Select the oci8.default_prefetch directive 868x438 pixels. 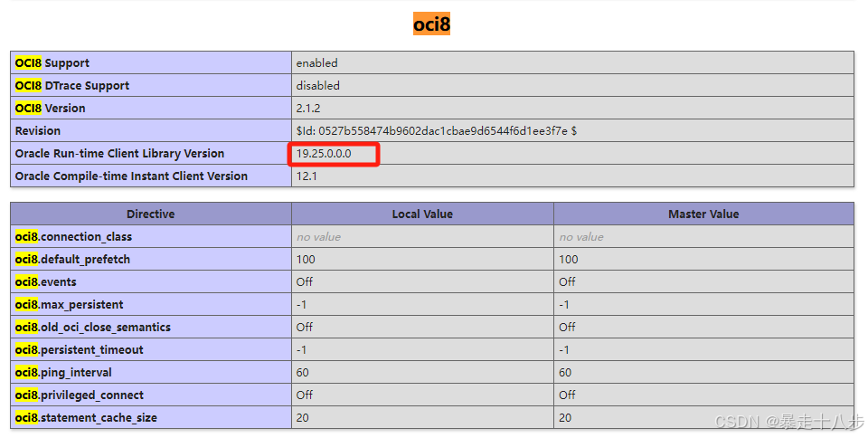[72, 260]
